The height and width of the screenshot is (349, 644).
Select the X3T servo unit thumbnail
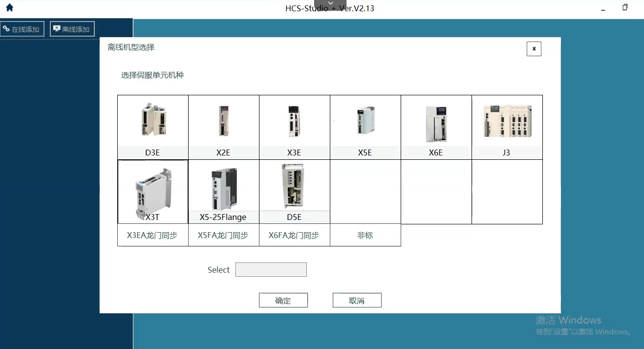[153, 192]
